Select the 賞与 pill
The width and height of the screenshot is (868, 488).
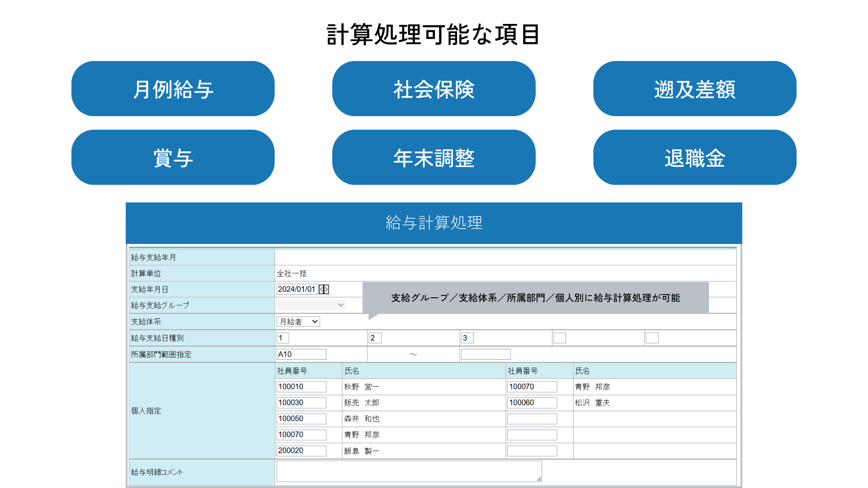click(173, 157)
